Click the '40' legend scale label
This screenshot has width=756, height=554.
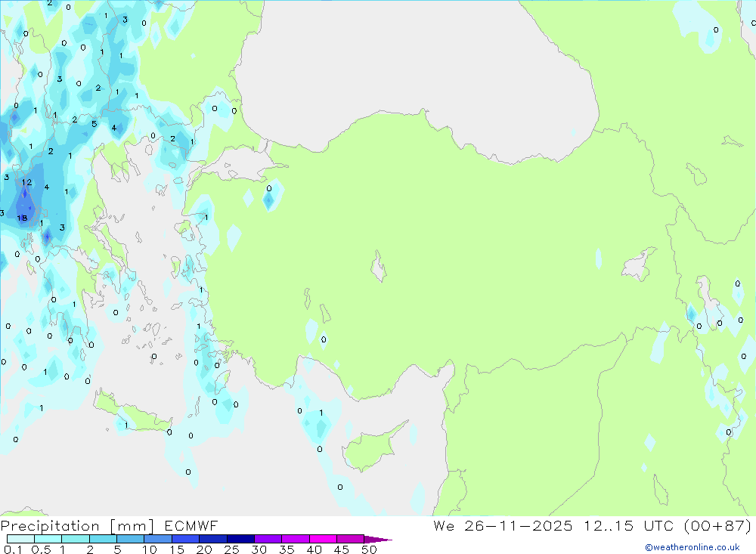pos(314,549)
